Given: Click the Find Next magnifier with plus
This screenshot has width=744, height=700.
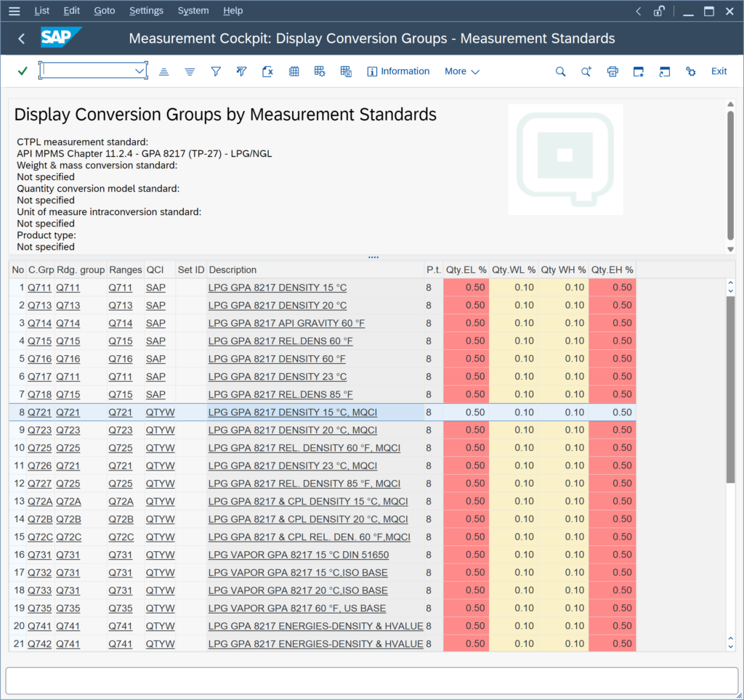Looking at the screenshot, I should click(x=586, y=72).
